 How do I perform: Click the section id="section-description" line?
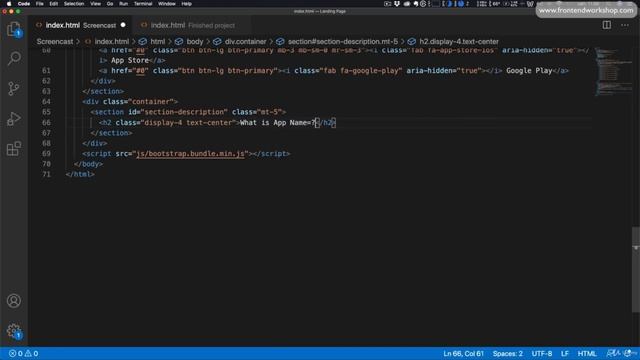point(188,112)
